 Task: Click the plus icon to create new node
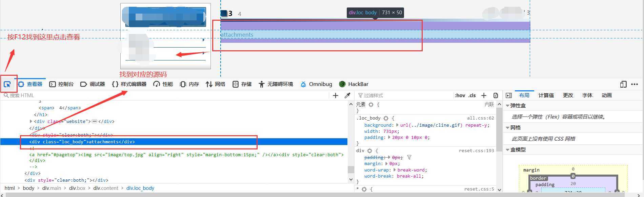point(336,95)
